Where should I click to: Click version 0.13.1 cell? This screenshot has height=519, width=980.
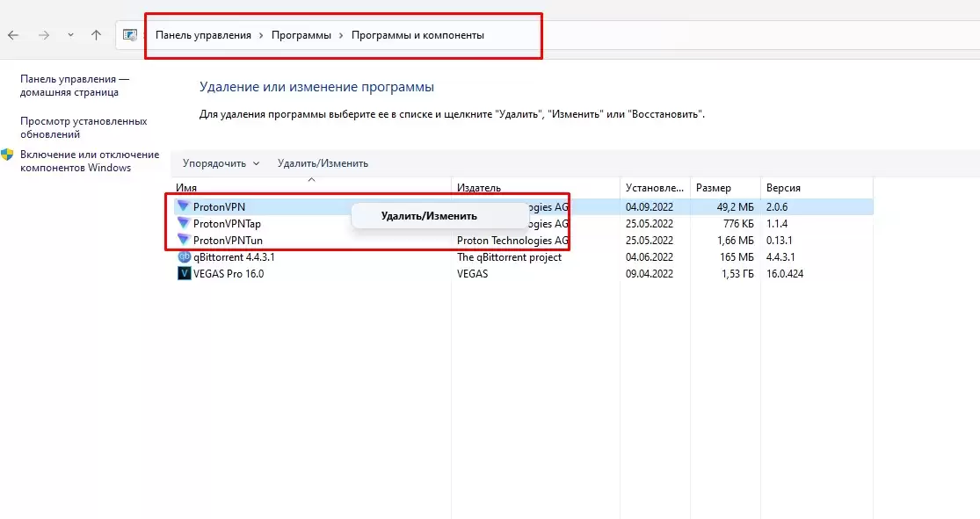(780, 241)
